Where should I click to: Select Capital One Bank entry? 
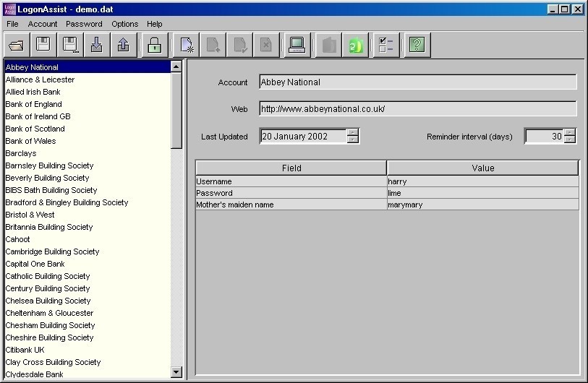pos(88,264)
